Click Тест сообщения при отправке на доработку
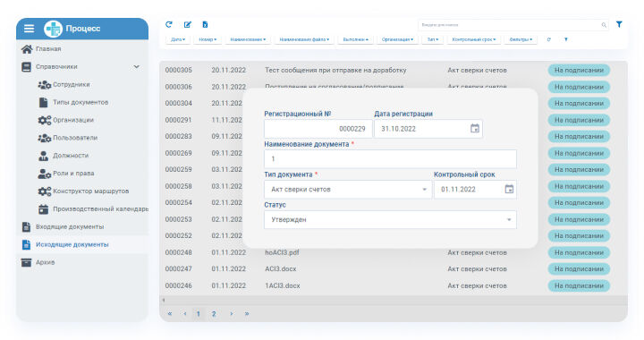Viewport: 644px width, 340px height. tap(335, 70)
